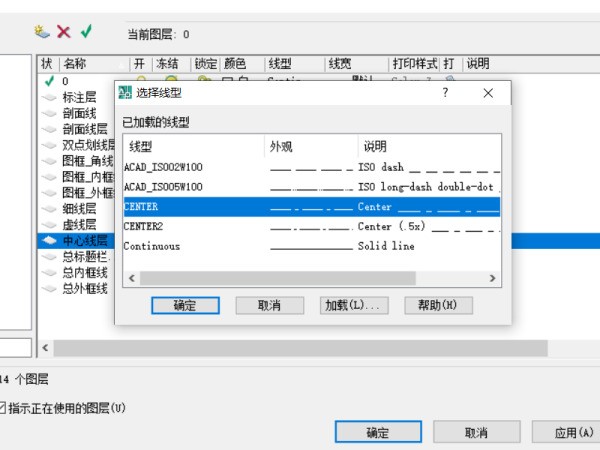The width and height of the screenshot is (600, 450).
Task: Click the status icon of 图框_角线 layer
Action: [x=49, y=161]
